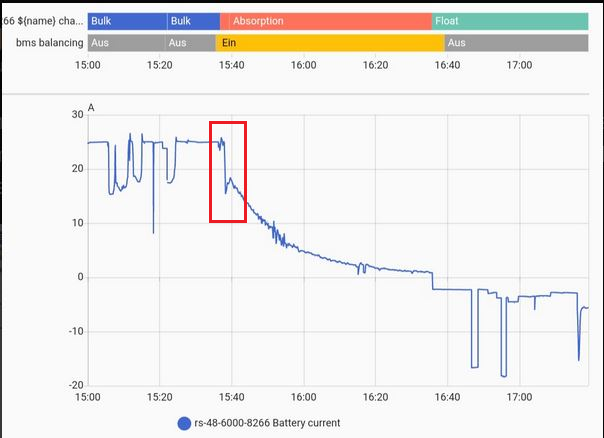Click the y-axis label '-10'
The image size is (604, 438).
[x=76, y=331]
